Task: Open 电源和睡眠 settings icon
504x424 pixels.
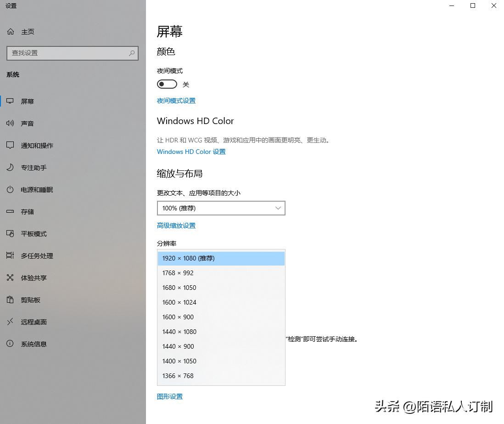Action: pyautogui.click(x=10, y=189)
